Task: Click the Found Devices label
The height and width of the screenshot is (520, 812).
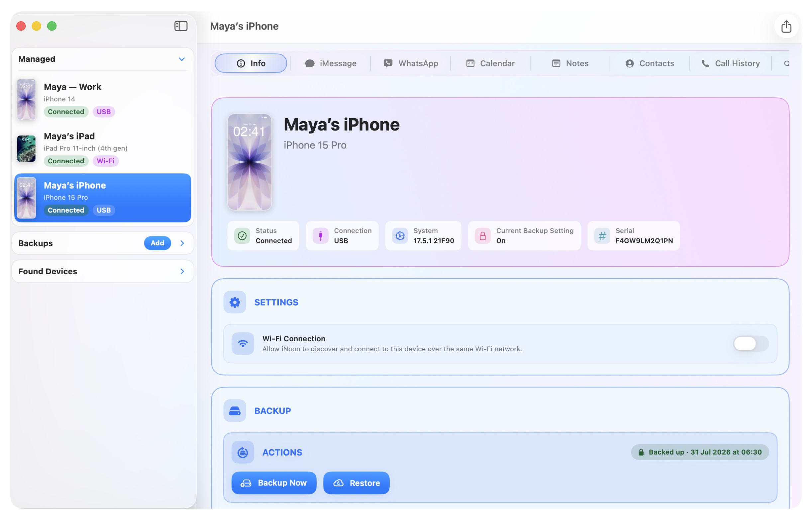Action: pos(48,271)
